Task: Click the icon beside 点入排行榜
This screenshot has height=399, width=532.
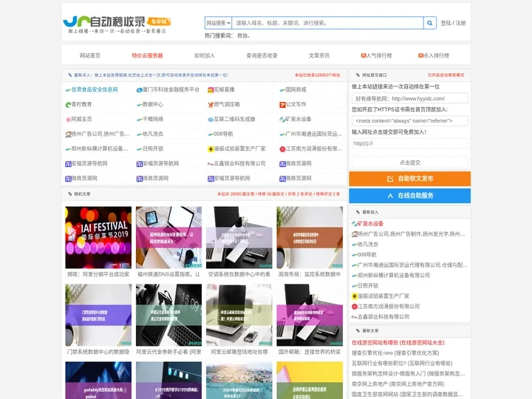Action: tap(420, 55)
